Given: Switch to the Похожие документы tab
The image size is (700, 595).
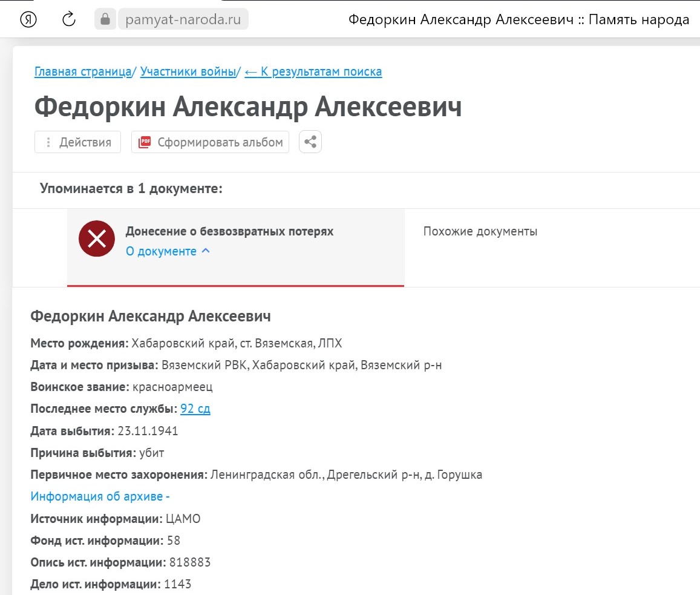Looking at the screenshot, I should point(480,231).
